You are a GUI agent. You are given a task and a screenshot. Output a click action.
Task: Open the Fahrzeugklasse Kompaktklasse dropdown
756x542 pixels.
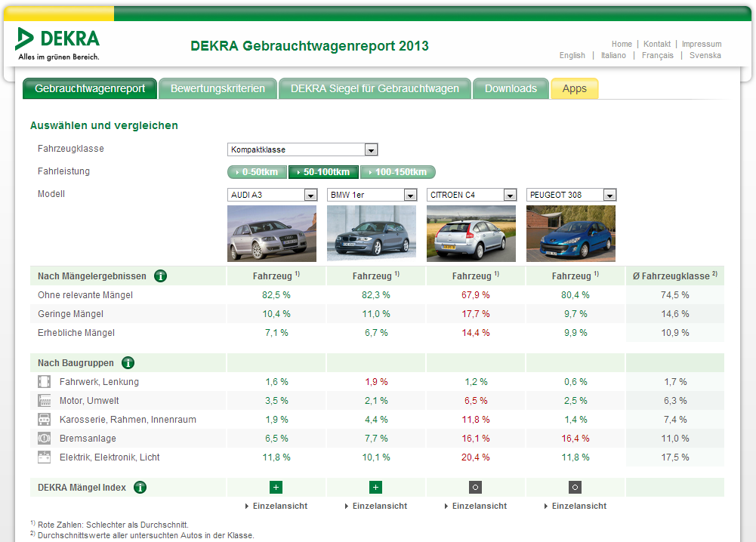tap(302, 149)
